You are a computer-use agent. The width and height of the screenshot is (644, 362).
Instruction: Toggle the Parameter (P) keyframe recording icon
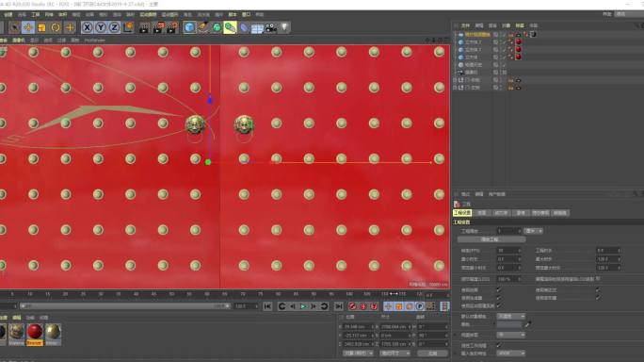click(420, 306)
